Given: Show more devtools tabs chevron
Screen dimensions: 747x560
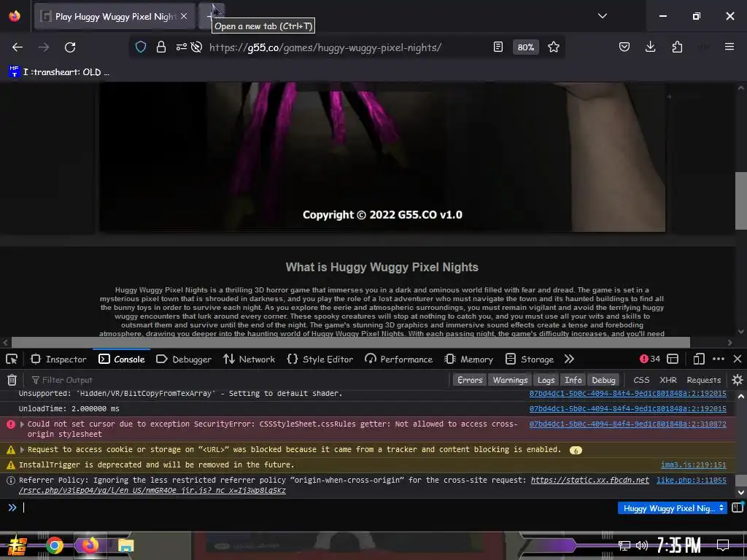Looking at the screenshot, I should [569, 359].
